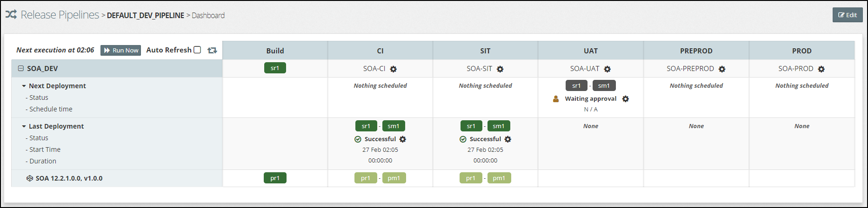The image size is (868, 208).
Task: Click the SOA-PREPROD gear icon
Action: click(x=721, y=69)
